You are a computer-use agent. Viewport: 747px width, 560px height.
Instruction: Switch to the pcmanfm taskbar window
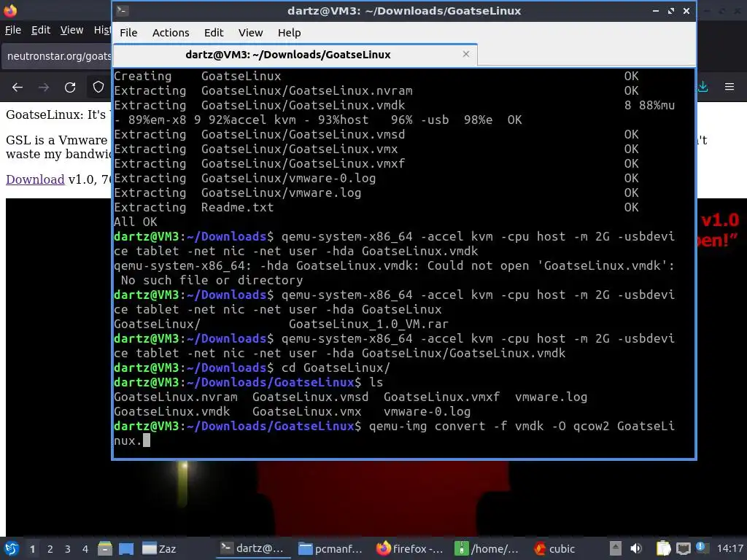tap(330, 548)
